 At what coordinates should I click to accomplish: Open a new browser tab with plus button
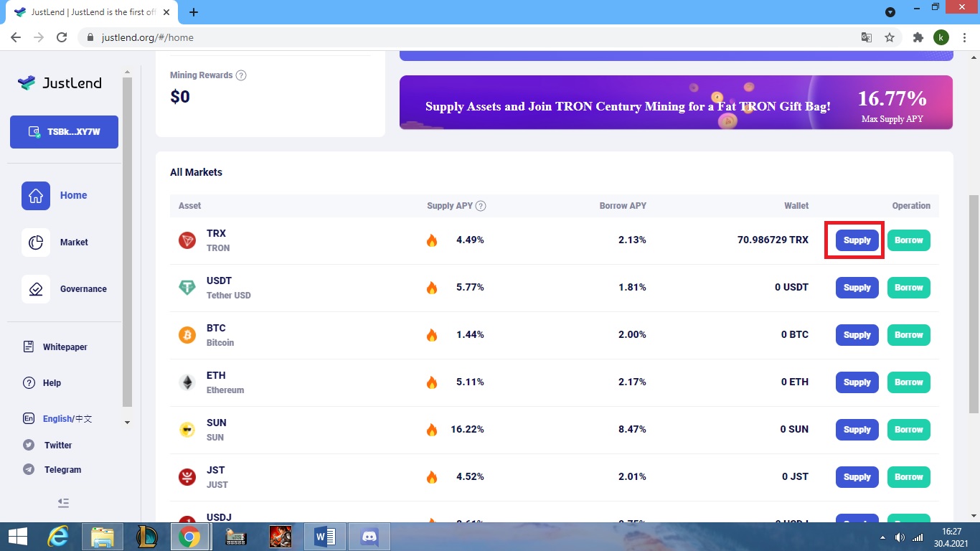(x=194, y=12)
